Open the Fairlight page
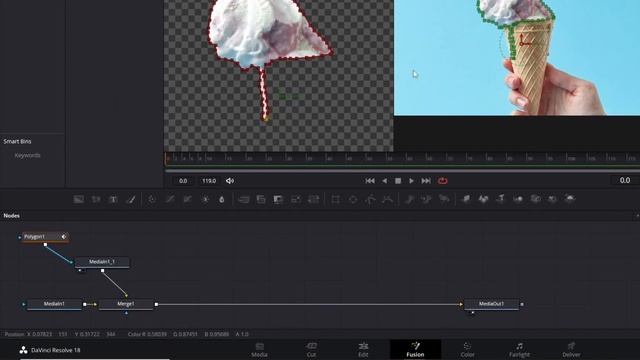 coord(519,350)
